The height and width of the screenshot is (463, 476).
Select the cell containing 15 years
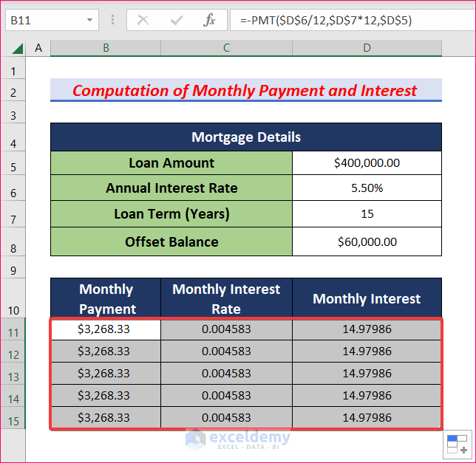(367, 213)
